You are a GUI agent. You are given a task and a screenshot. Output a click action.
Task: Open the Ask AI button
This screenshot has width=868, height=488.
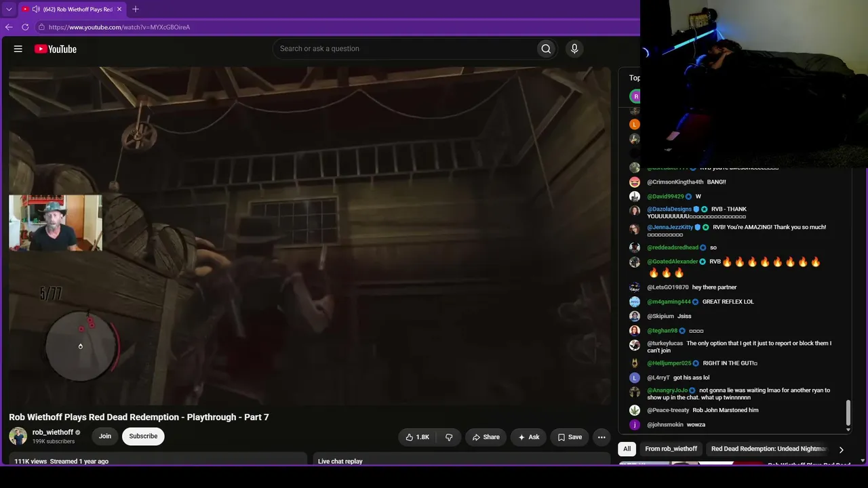(528, 437)
